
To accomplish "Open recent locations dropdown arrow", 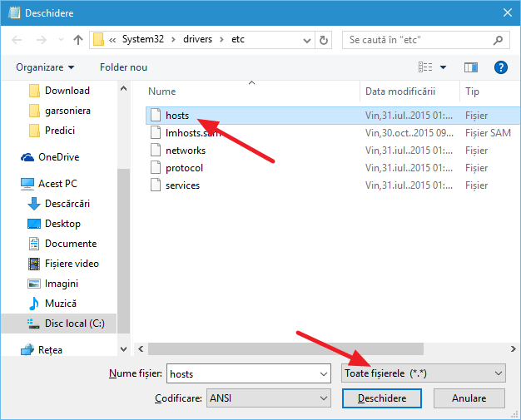I will (x=61, y=40).
